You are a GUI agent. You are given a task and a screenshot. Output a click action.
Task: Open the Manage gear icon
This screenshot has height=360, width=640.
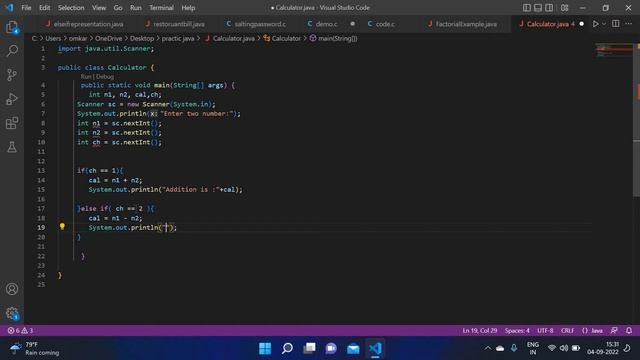click(x=12, y=313)
